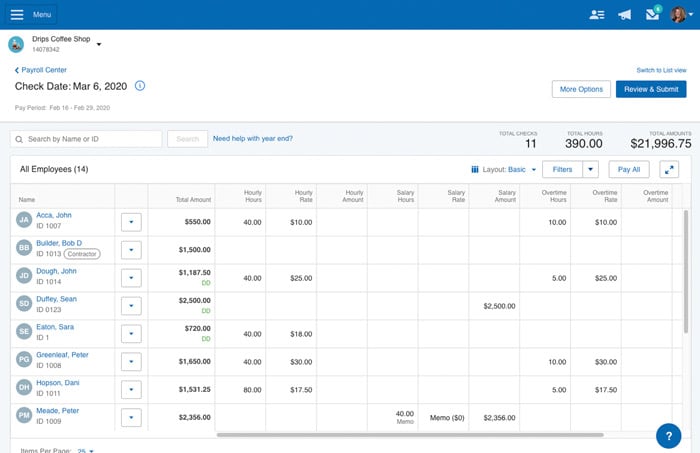This screenshot has width=700, height=453.
Task: Expand the Drips Coffee Shop company selector
Action: coord(99,44)
